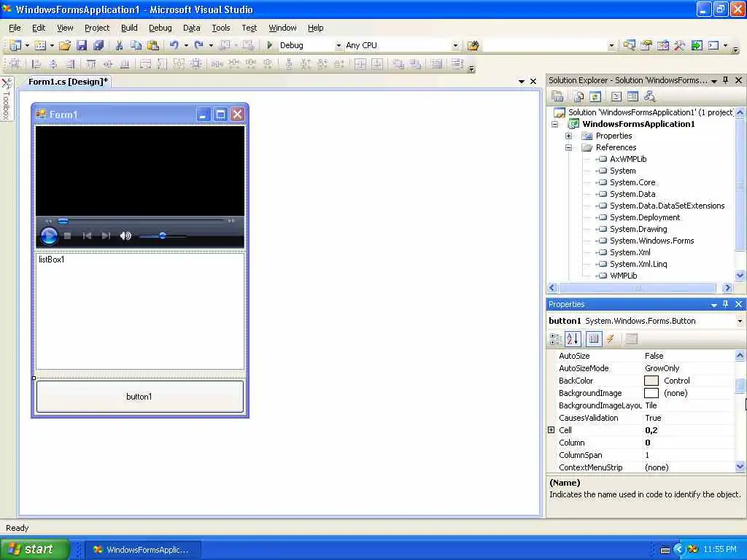Click media player mute speaker icon
The height and width of the screenshot is (560, 747).
(x=125, y=236)
